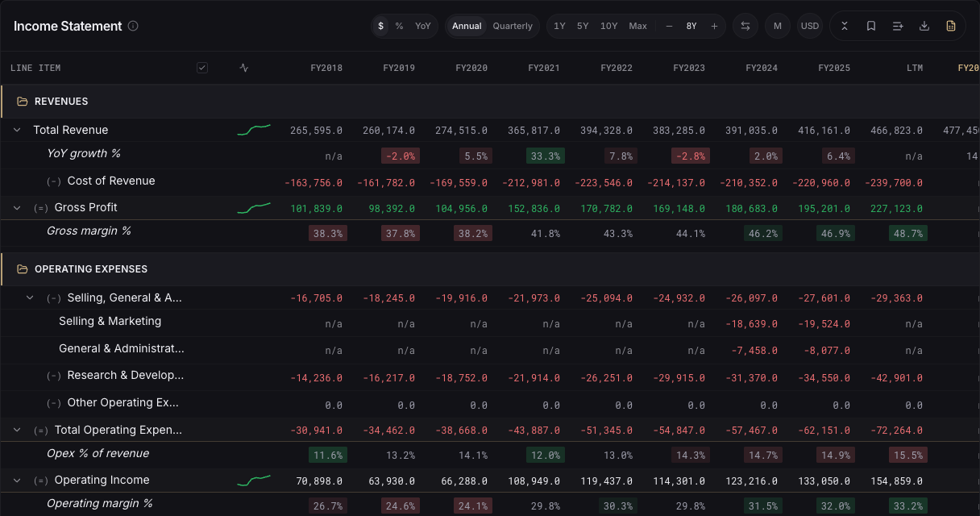Open the Operating Income sparkline chart

254,481
